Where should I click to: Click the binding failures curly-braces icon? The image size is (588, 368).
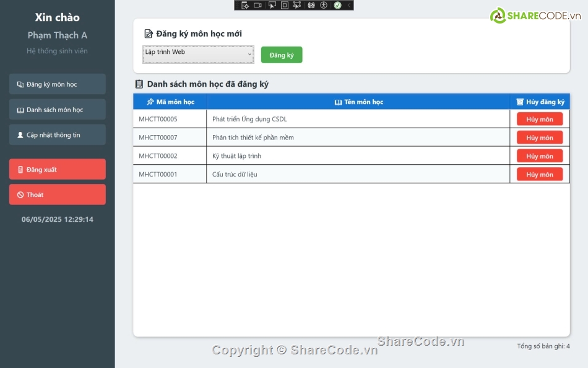(311, 5)
